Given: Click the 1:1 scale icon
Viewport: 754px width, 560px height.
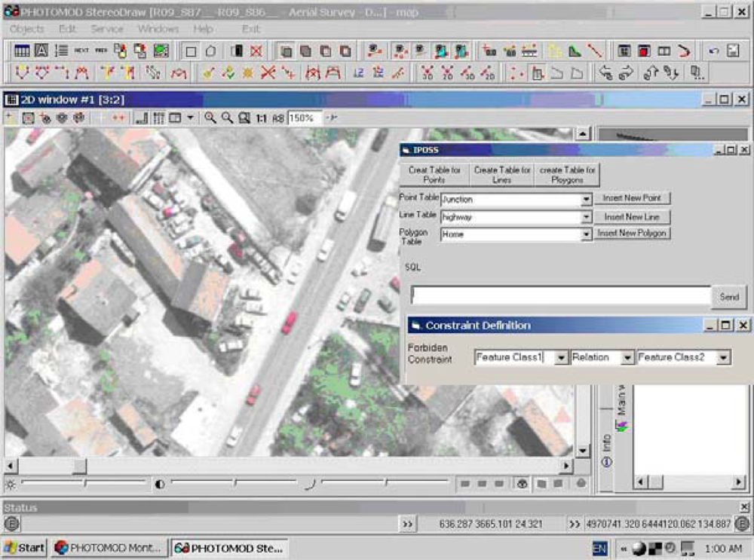Looking at the screenshot, I should tap(261, 118).
